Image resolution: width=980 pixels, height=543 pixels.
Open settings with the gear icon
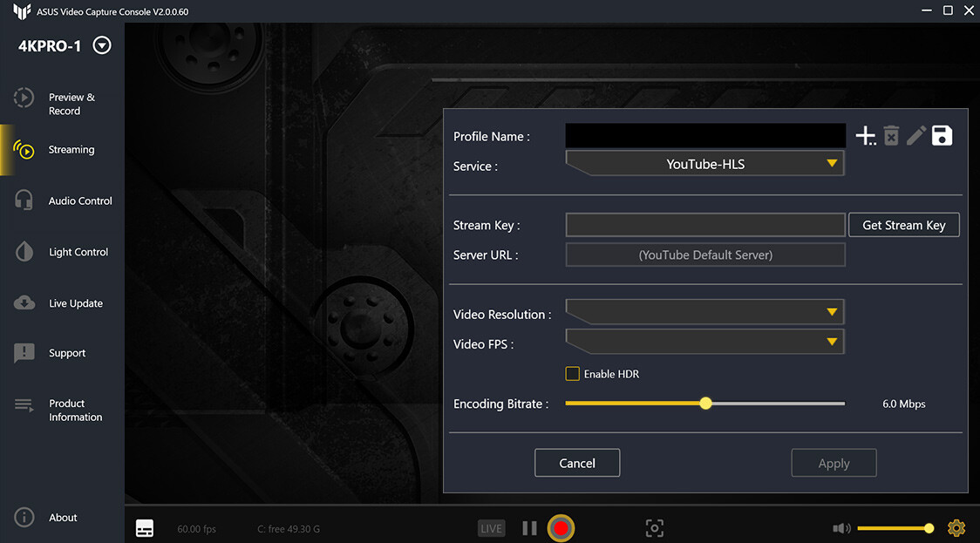click(x=956, y=529)
